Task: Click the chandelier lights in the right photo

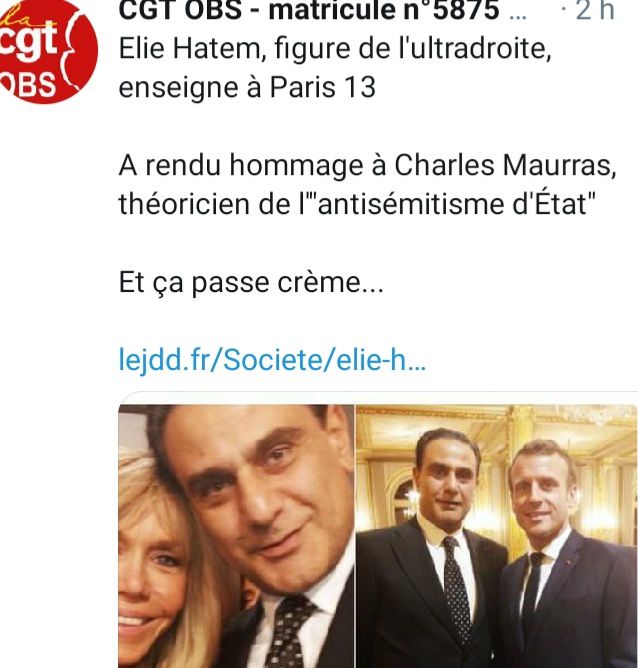Action: tap(412, 498)
